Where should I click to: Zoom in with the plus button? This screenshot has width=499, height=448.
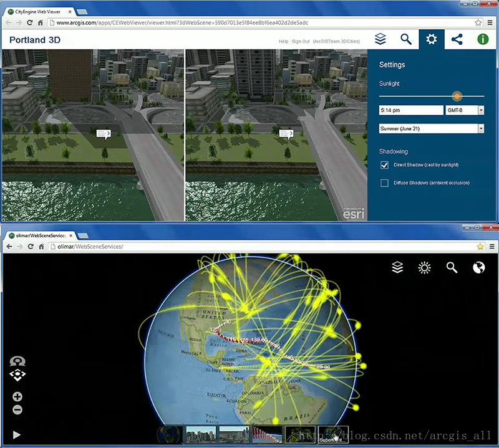click(17, 397)
